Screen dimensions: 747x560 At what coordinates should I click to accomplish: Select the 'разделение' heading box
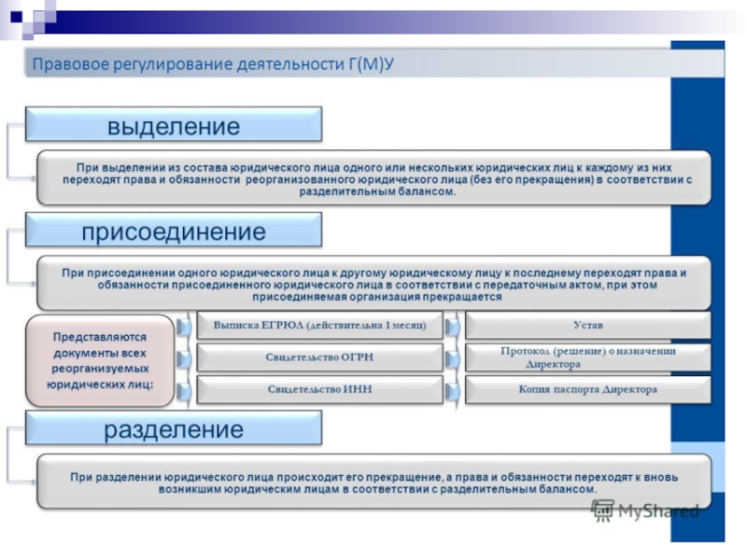tap(174, 428)
